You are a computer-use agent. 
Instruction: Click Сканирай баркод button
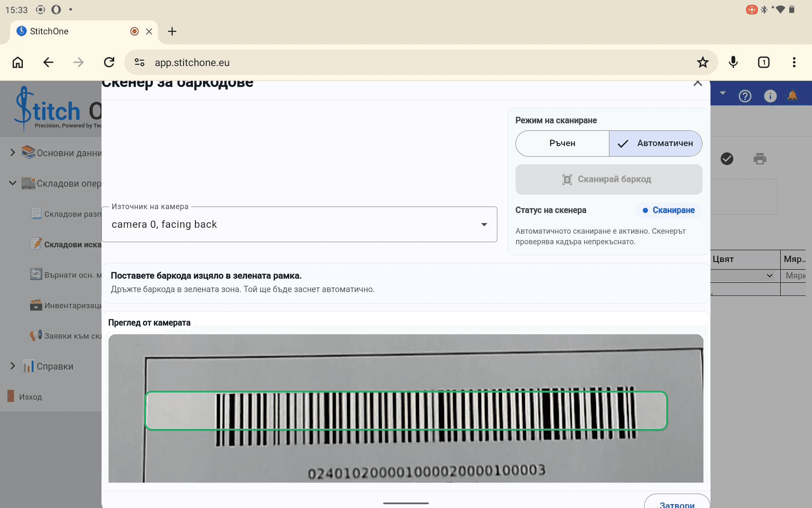tap(609, 179)
